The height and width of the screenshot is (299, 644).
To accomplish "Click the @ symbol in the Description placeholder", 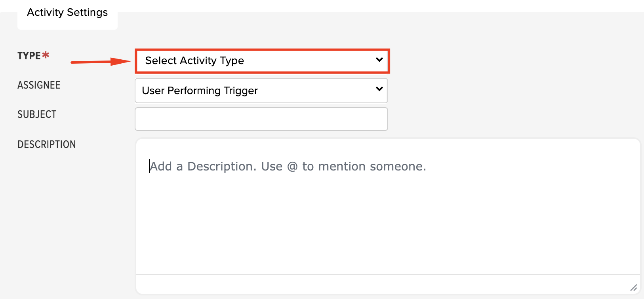I will pyautogui.click(x=292, y=167).
